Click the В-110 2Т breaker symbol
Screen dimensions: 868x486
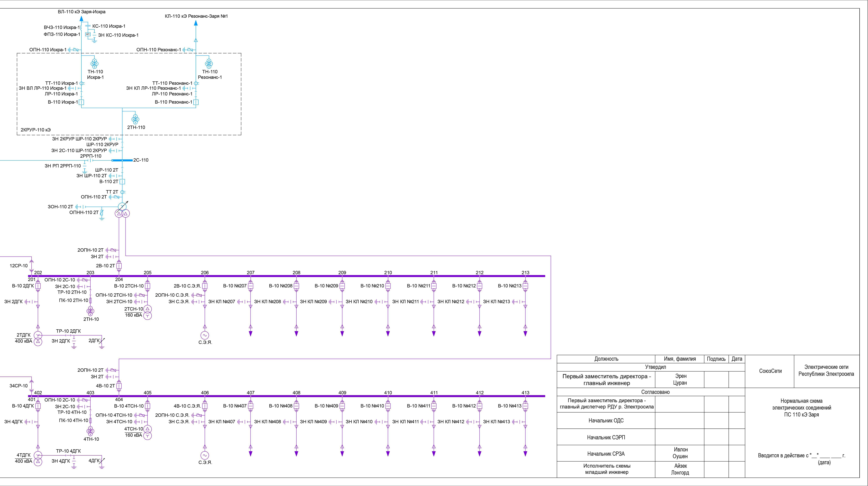click(122, 182)
